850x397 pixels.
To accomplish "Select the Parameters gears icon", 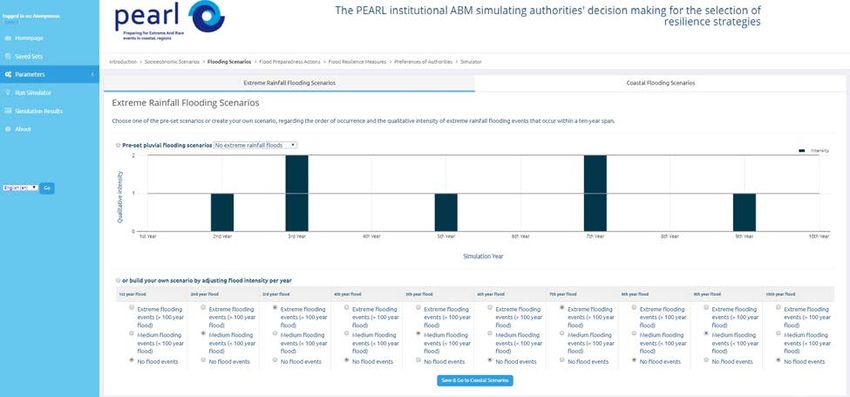I will (8, 74).
